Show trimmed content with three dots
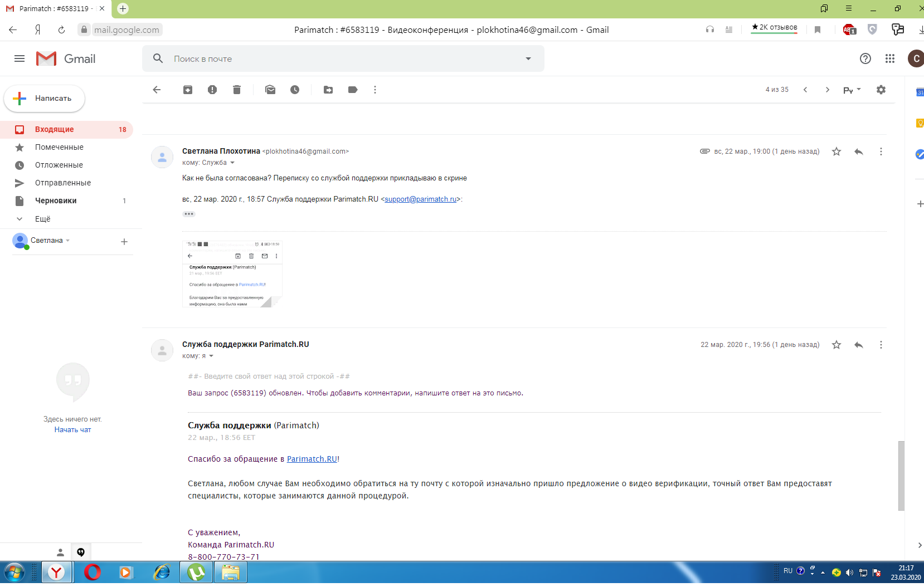 click(189, 214)
